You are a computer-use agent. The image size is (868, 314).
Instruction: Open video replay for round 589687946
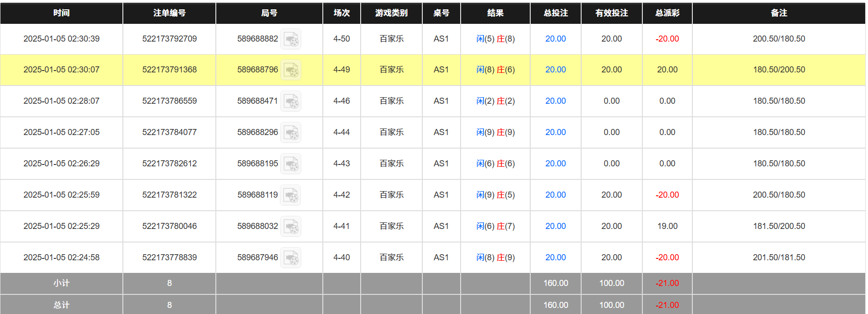[x=291, y=258]
